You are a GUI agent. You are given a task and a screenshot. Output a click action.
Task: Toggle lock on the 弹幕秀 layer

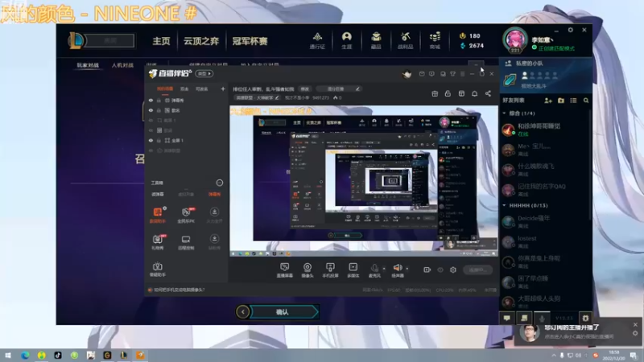click(x=159, y=100)
